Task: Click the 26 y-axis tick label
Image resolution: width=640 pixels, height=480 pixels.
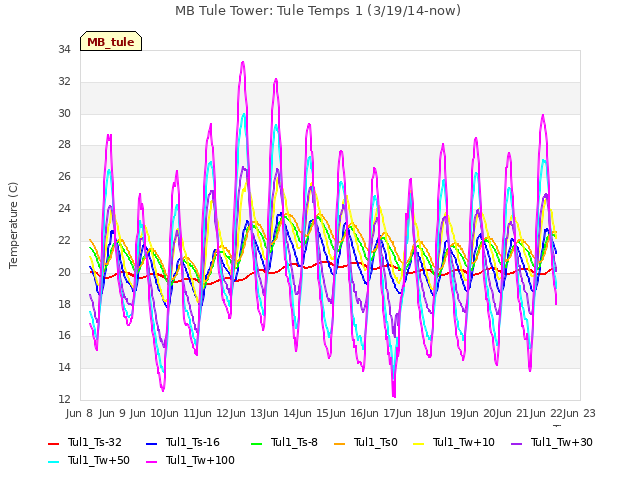Action: pos(64,176)
